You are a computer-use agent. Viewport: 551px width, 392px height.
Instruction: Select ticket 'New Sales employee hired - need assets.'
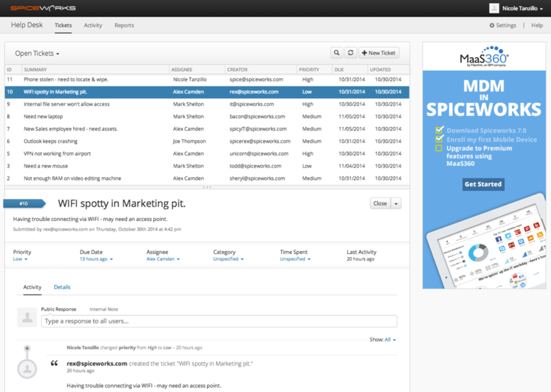tap(207, 129)
